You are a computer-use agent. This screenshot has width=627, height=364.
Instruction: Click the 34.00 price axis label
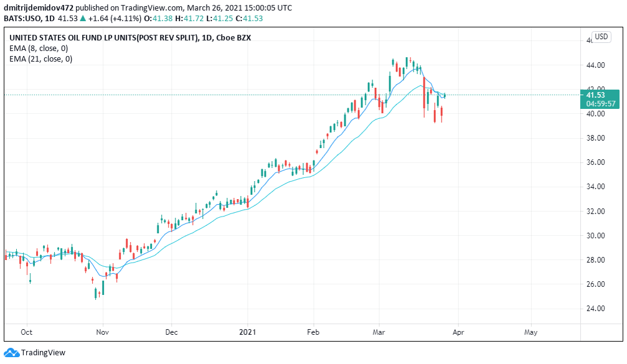point(595,187)
